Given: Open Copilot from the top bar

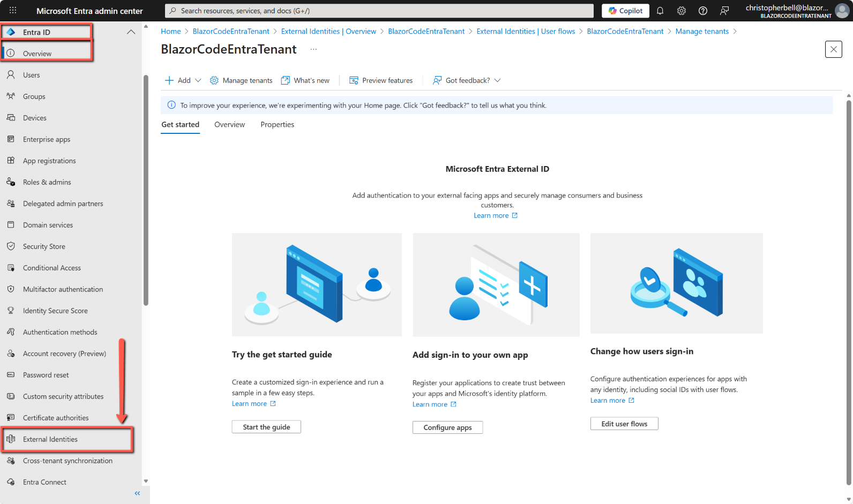Looking at the screenshot, I should [x=625, y=11].
